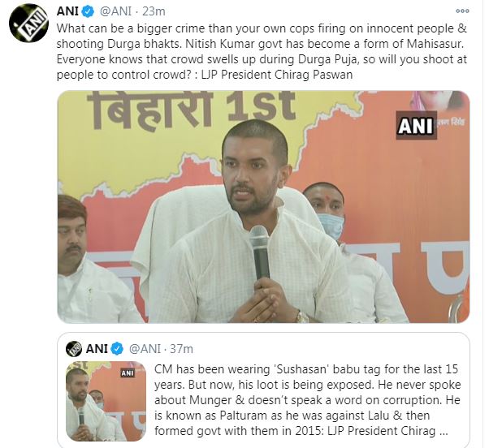Click the ANI badge on quoted thumbnail
The image size is (489, 448).
(x=128, y=373)
